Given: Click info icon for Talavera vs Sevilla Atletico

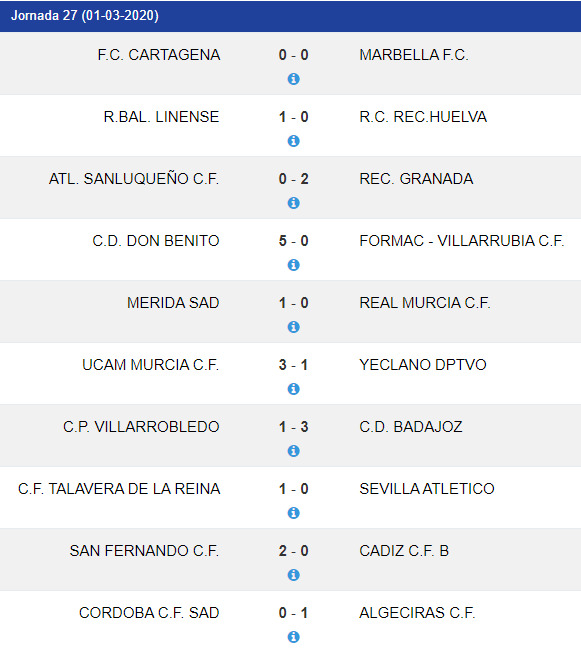Looking at the screenshot, I should click(x=294, y=513).
